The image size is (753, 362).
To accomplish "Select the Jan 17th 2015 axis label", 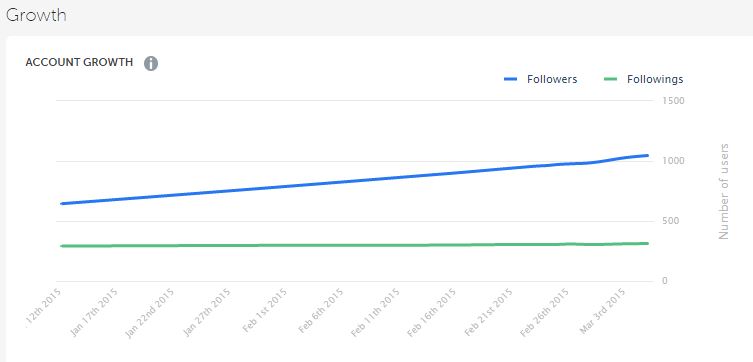I will point(94,313).
